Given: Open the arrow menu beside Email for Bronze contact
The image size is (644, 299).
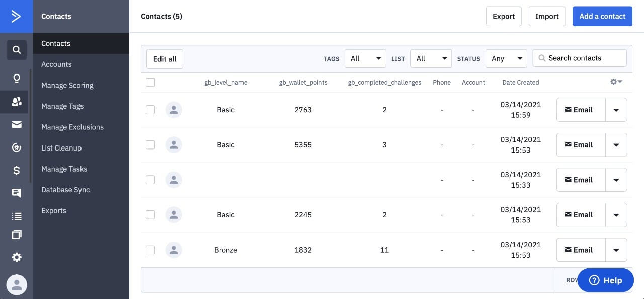Looking at the screenshot, I should click(x=616, y=250).
